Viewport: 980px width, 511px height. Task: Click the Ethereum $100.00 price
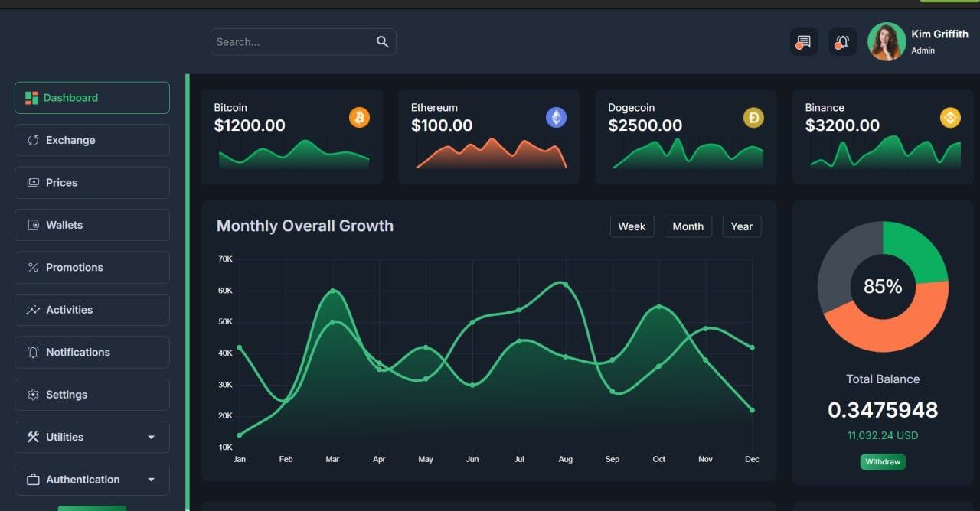[442, 125]
